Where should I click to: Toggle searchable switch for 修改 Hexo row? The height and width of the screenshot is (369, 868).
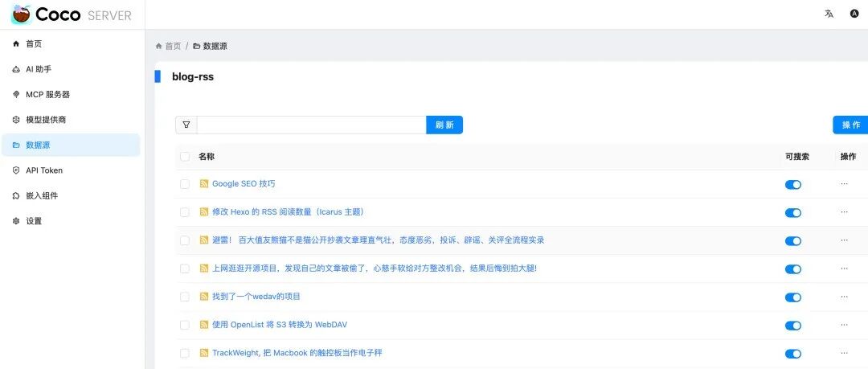tap(792, 213)
